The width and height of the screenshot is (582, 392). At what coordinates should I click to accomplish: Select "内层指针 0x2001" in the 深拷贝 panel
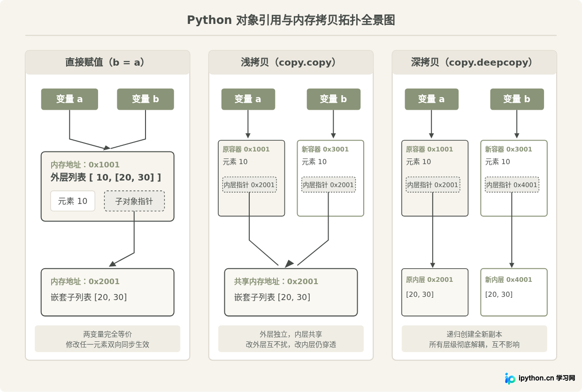(x=433, y=185)
